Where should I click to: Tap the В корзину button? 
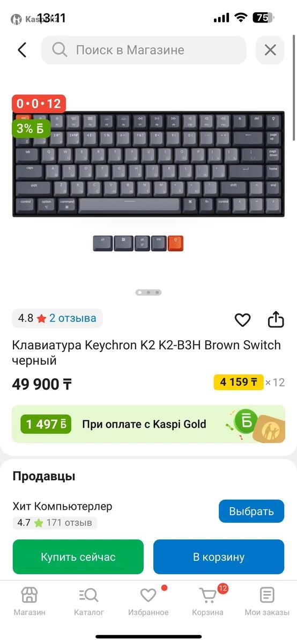point(219,557)
